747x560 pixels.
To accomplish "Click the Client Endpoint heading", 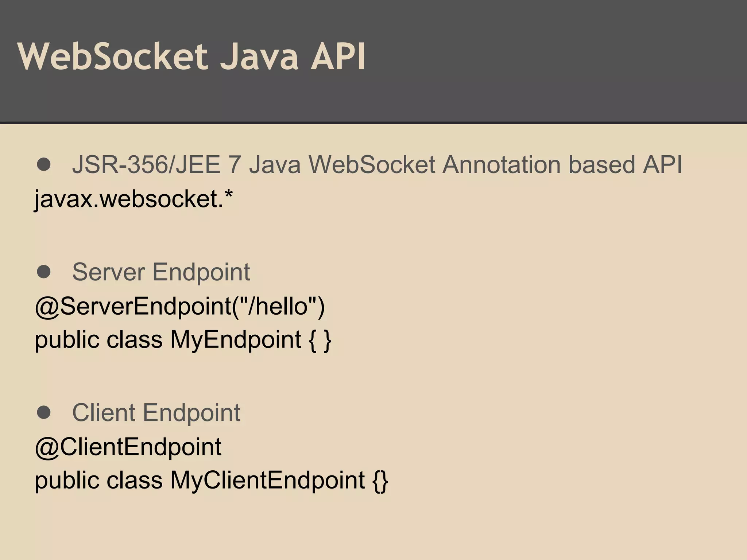I will pyautogui.click(x=156, y=412).
